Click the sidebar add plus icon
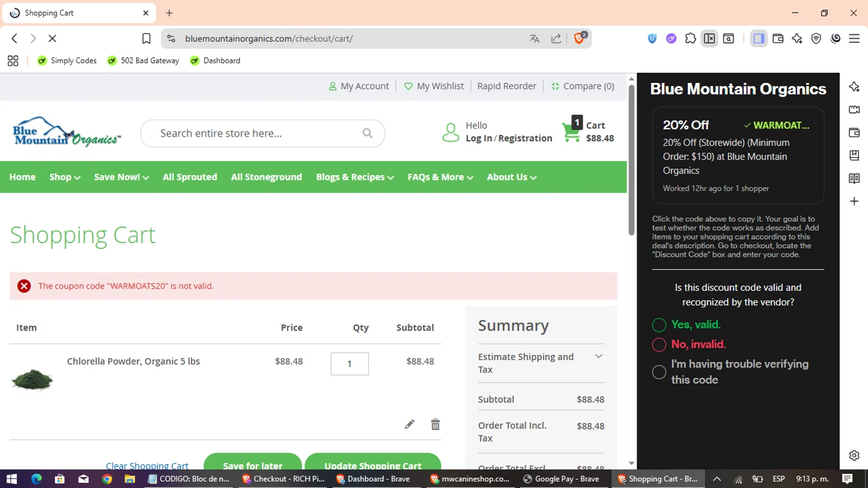 coord(854,201)
